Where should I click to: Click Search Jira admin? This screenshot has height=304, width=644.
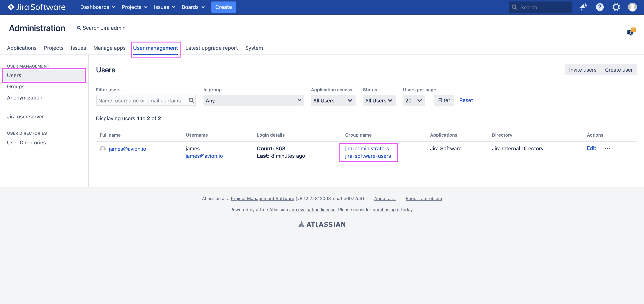tap(104, 28)
